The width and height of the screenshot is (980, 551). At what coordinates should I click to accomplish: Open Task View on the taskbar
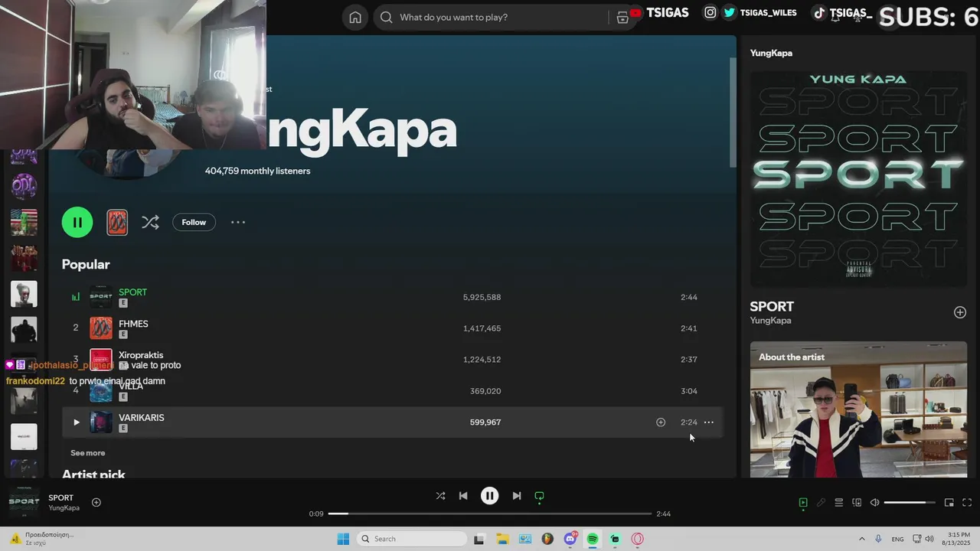[479, 539]
